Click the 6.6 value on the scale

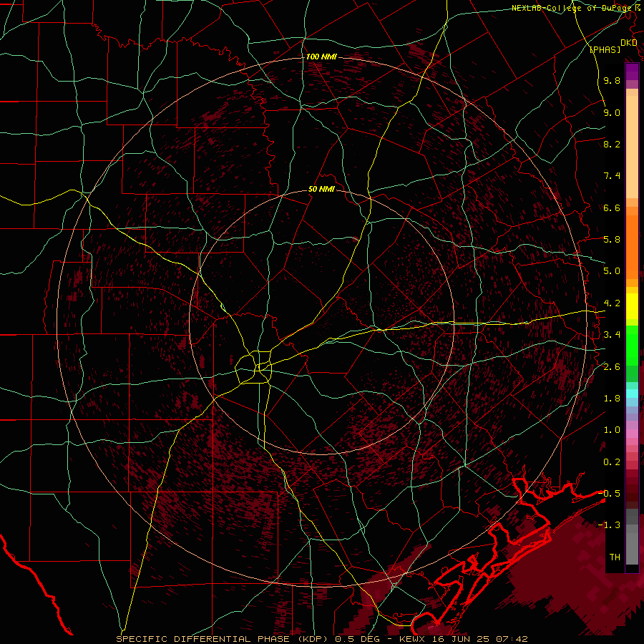tap(612, 208)
